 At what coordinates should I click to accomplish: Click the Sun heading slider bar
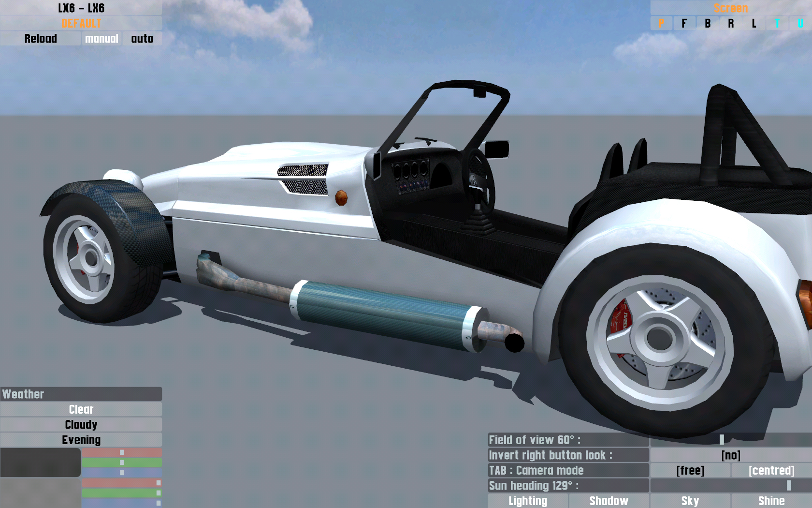731,485
